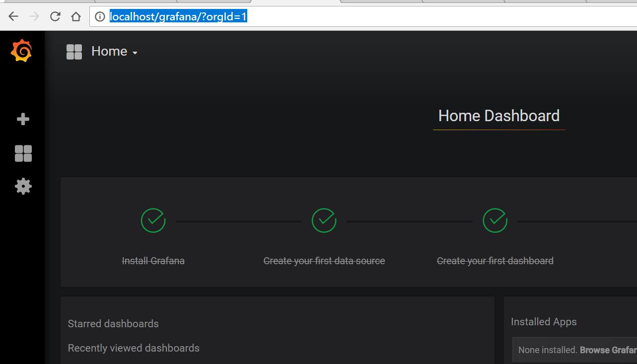Click the browser home icon
This screenshot has height=364, width=637.
75,17
